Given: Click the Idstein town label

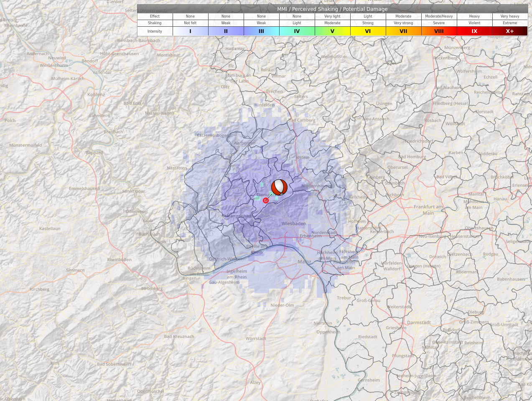Looking at the screenshot, I should 303,157.
